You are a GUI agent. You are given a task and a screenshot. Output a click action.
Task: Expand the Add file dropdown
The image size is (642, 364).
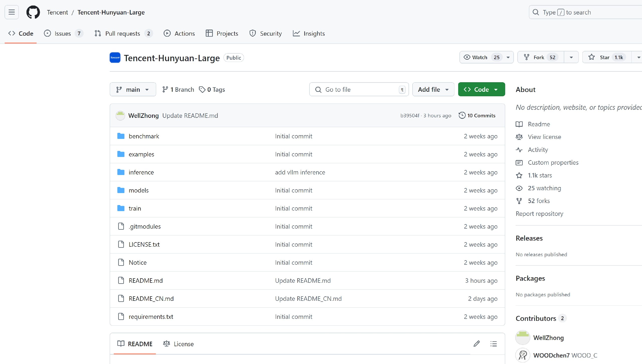pyautogui.click(x=433, y=89)
